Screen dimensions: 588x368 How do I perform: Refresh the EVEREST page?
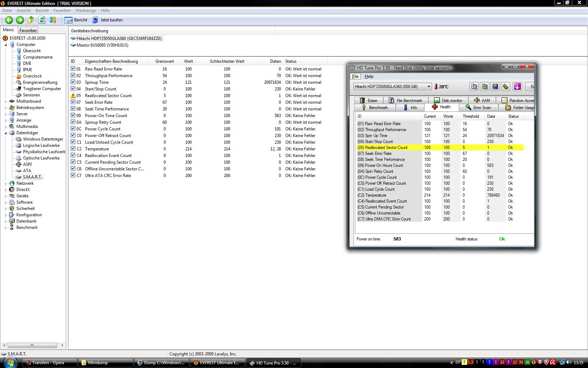[42, 20]
